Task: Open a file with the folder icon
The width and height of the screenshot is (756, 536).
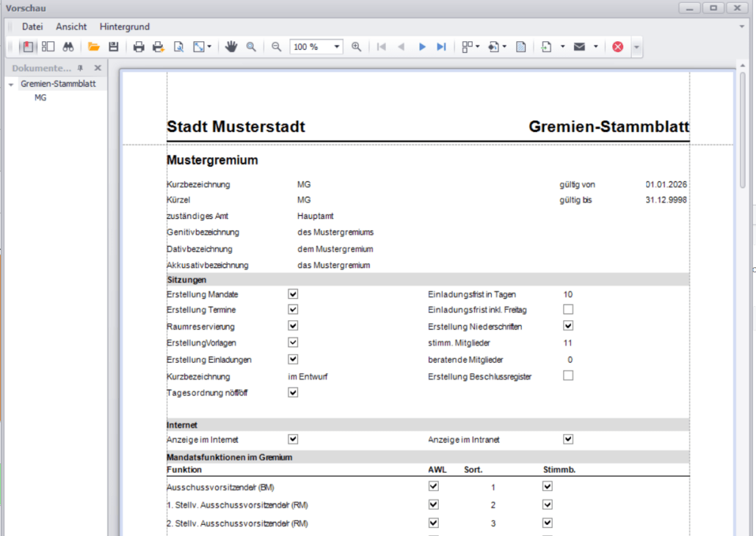Action: coord(94,47)
